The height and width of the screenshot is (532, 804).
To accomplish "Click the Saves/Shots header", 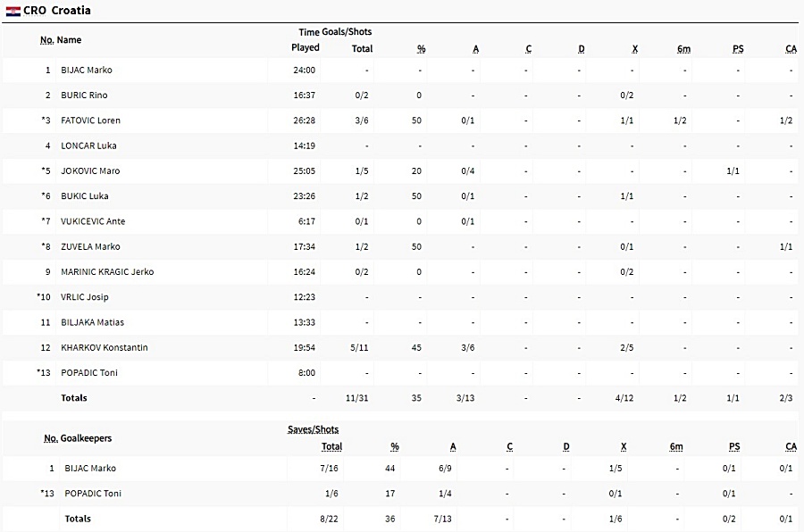I will (313, 429).
